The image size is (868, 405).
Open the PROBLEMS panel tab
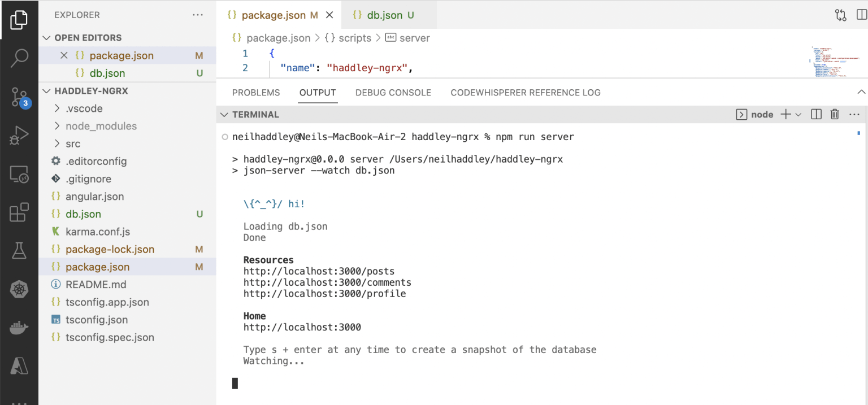click(x=256, y=93)
